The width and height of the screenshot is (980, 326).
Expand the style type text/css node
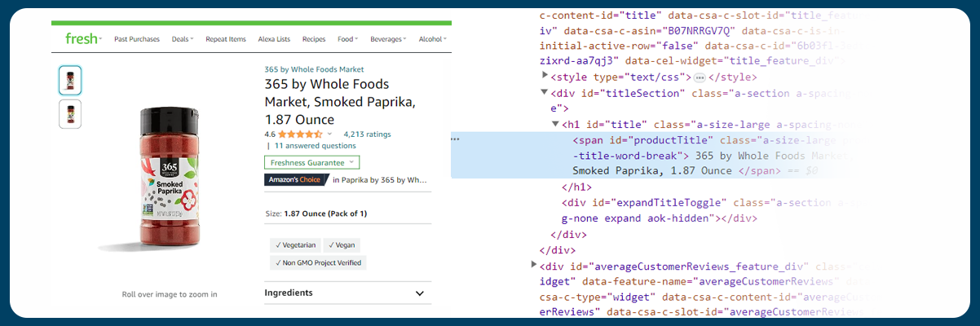tap(545, 77)
